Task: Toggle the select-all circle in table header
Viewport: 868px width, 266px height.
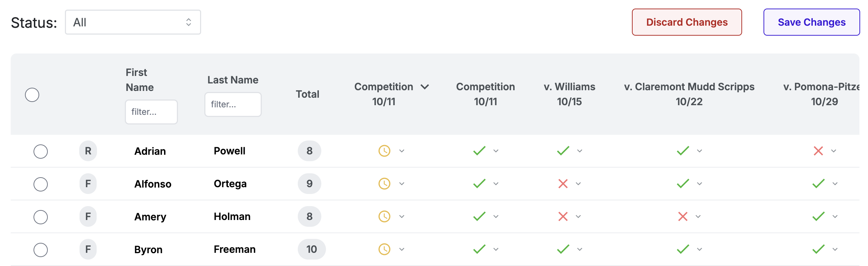Action: [32, 95]
